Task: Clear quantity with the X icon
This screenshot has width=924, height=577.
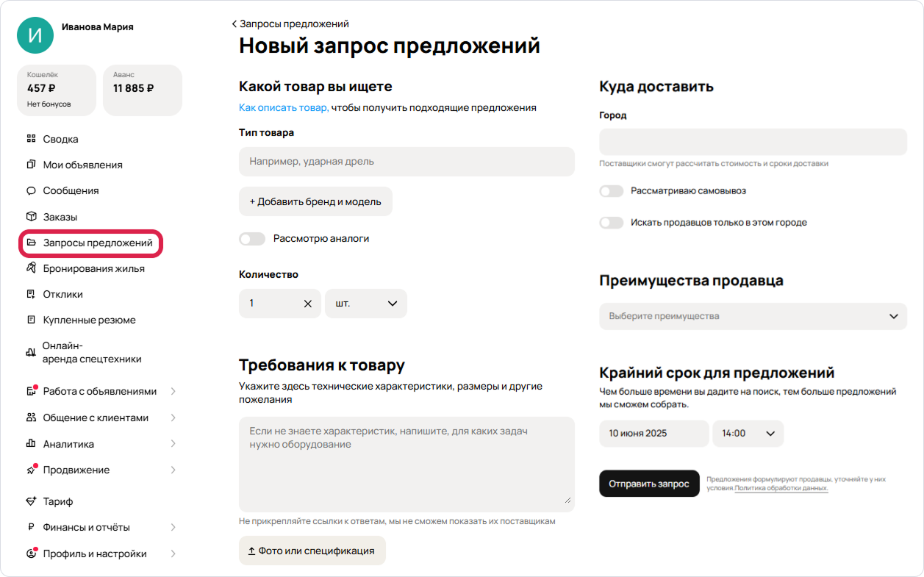Action: [307, 304]
